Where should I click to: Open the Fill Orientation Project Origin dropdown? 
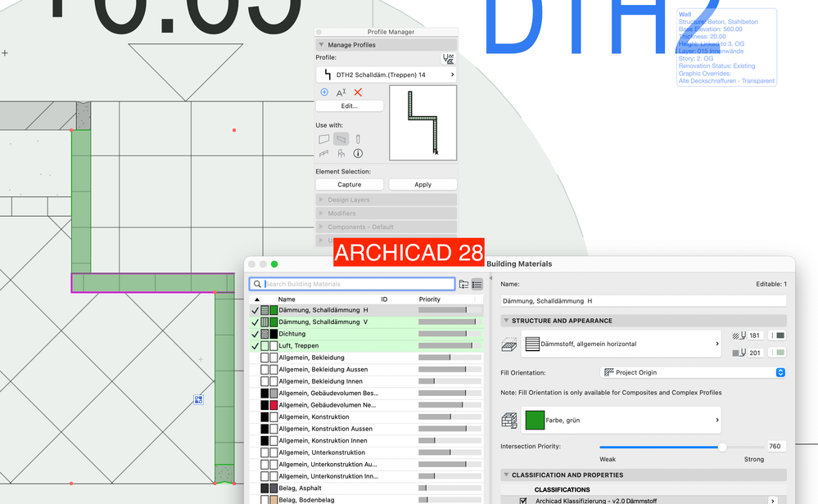(x=693, y=372)
